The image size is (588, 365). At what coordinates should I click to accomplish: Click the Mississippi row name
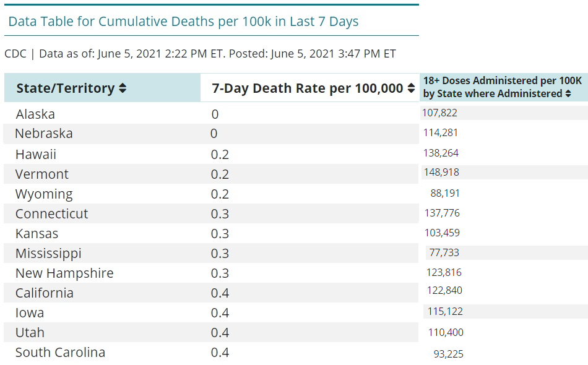(x=48, y=254)
